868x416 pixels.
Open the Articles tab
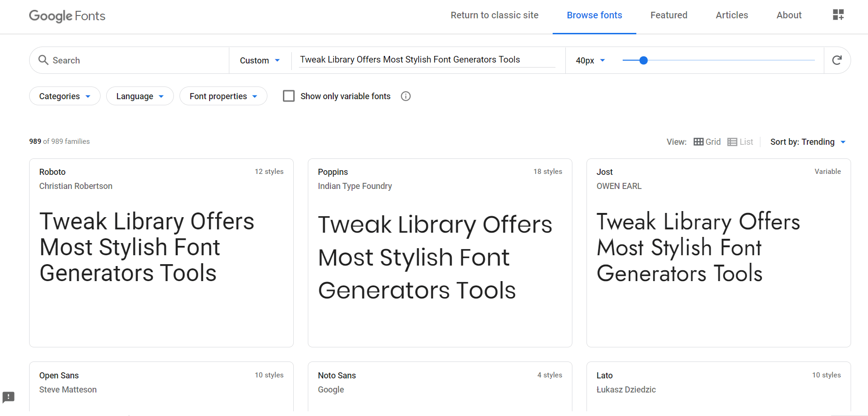coord(732,15)
